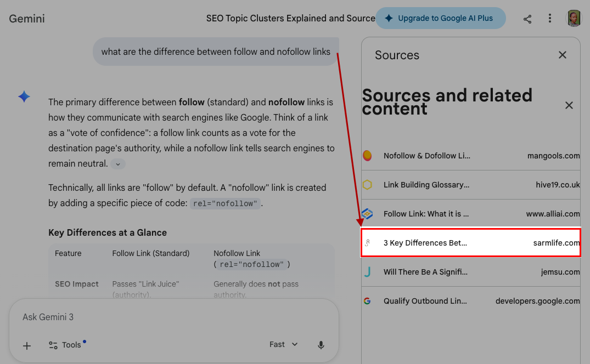Close the Sources panel
This screenshot has width=590, height=364.
click(x=562, y=55)
